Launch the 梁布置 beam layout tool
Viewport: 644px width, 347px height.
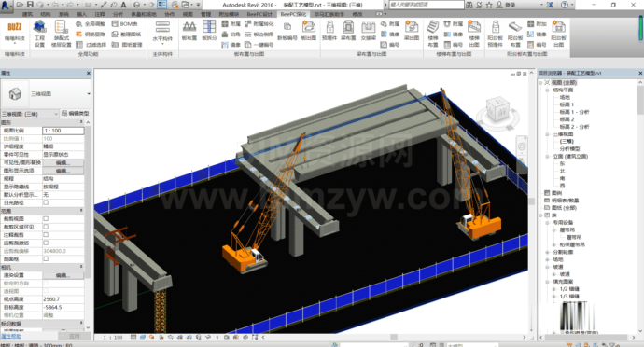348,31
